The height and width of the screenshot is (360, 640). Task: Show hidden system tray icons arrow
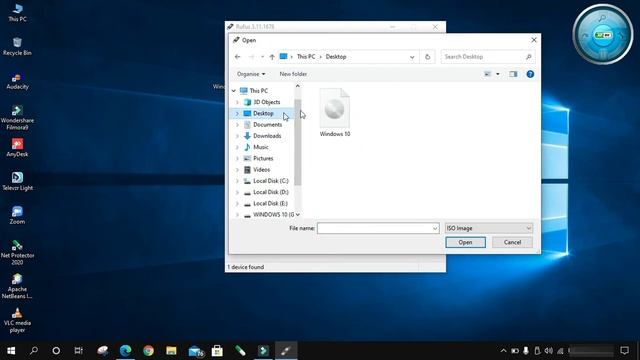click(503, 351)
